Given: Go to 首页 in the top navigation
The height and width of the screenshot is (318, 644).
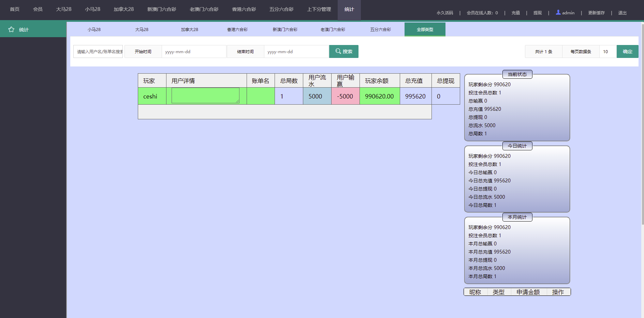Looking at the screenshot, I should pyautogui.click(x=15, y=9).
